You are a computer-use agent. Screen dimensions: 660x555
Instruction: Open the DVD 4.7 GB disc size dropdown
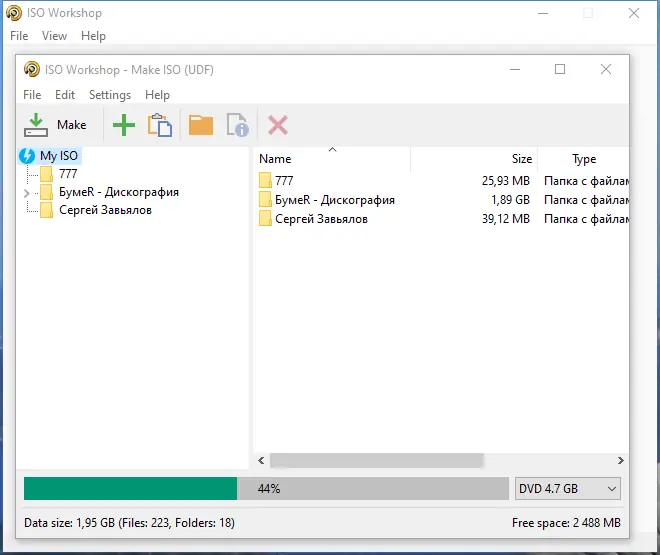coord(567,489)
